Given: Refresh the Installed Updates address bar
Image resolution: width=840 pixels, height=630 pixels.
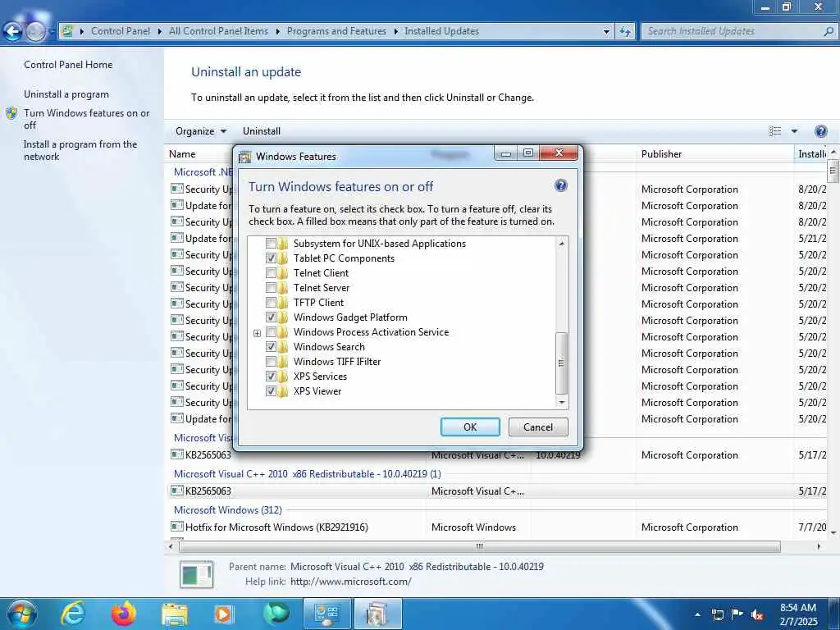Looking at the screenshot, I should point(624,32).
